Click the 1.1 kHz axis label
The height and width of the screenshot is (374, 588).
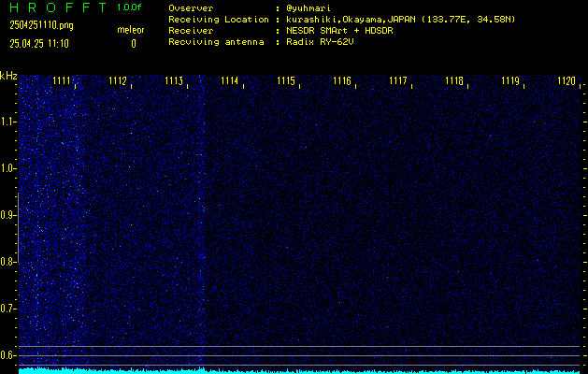7,122
